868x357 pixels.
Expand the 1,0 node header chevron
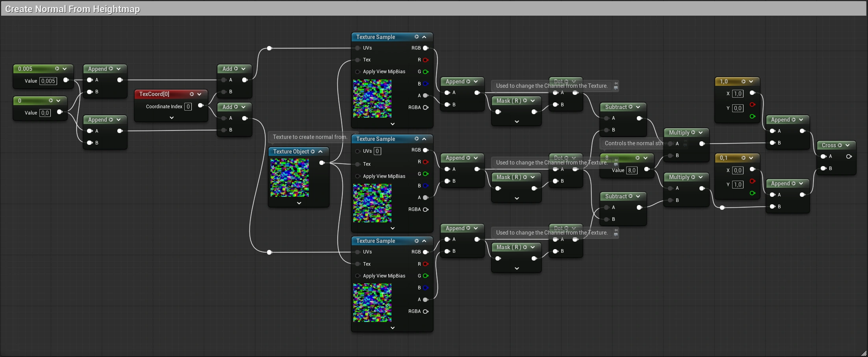point(751,81)
